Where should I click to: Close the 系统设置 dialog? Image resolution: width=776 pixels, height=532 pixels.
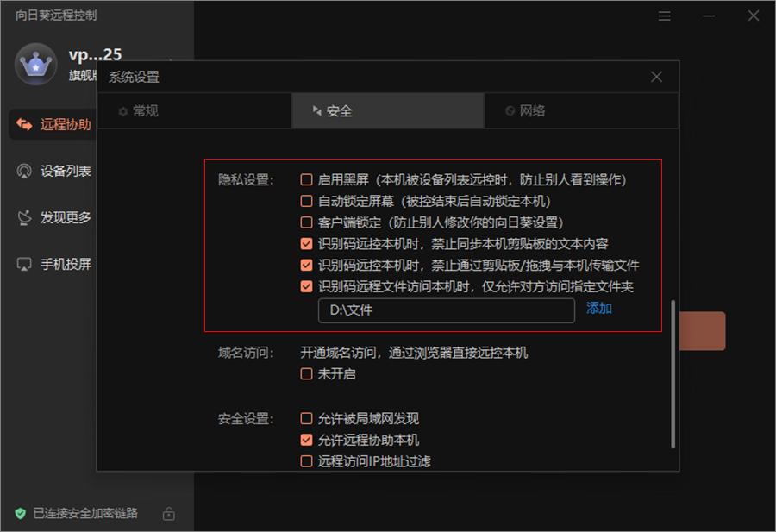point(657,77)
